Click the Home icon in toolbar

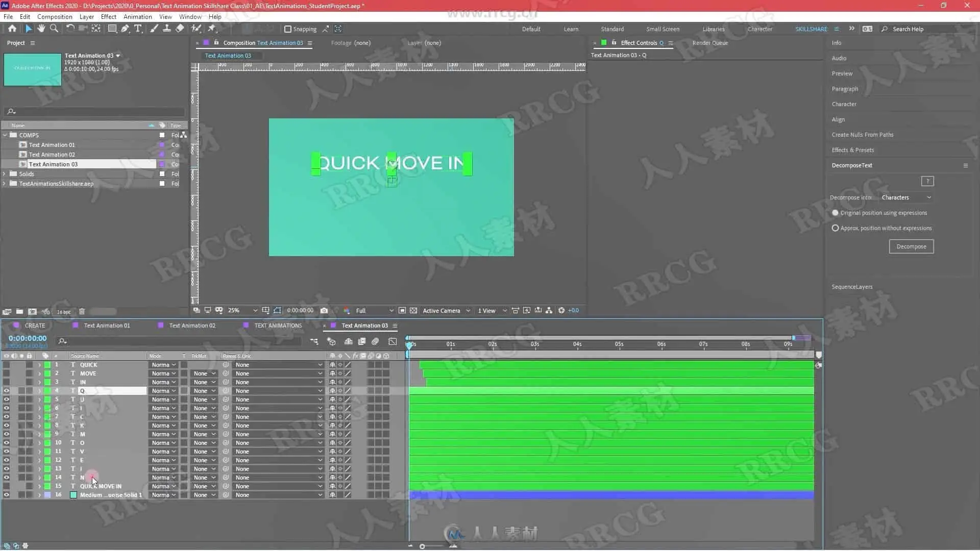tap(12, 29)
